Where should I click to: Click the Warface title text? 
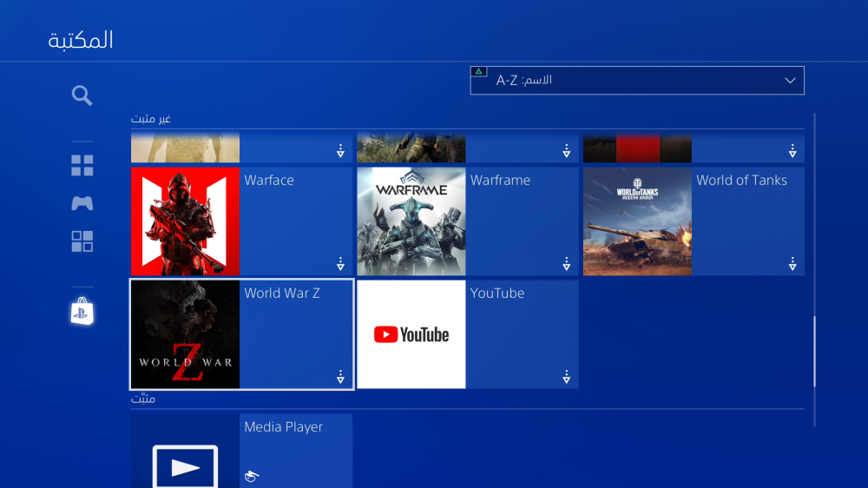click(269, 181)
